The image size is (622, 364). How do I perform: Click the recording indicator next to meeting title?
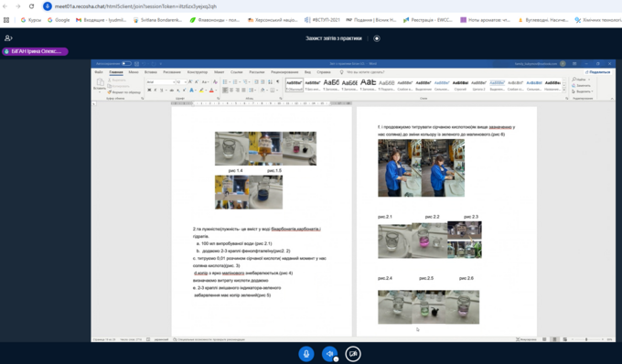[x=377, y=38]
